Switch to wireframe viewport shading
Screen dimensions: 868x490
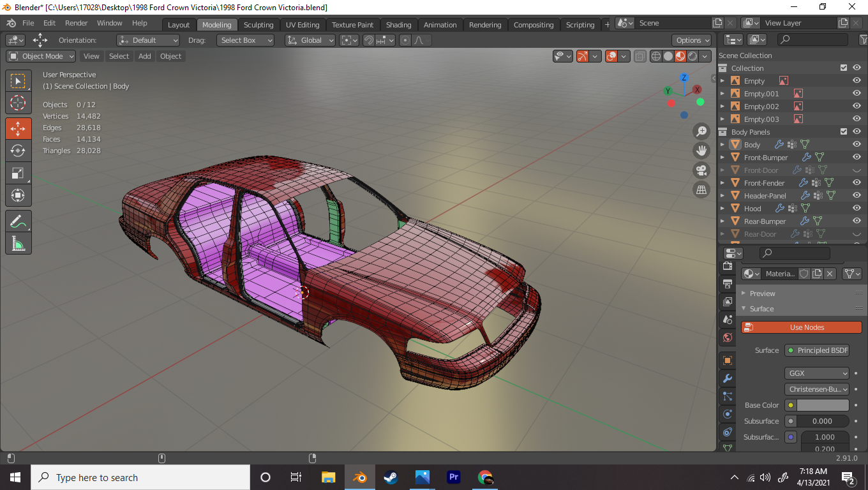click(656, 56)
